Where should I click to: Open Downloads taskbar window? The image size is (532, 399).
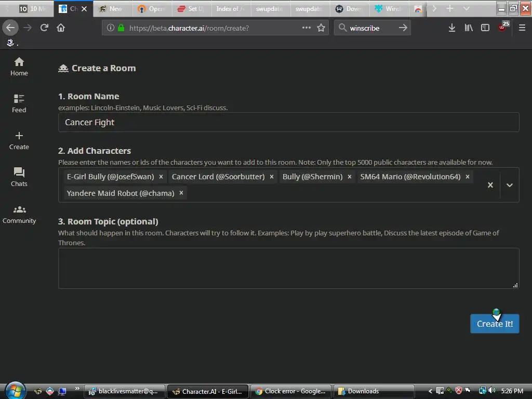[x=374, y=391]
